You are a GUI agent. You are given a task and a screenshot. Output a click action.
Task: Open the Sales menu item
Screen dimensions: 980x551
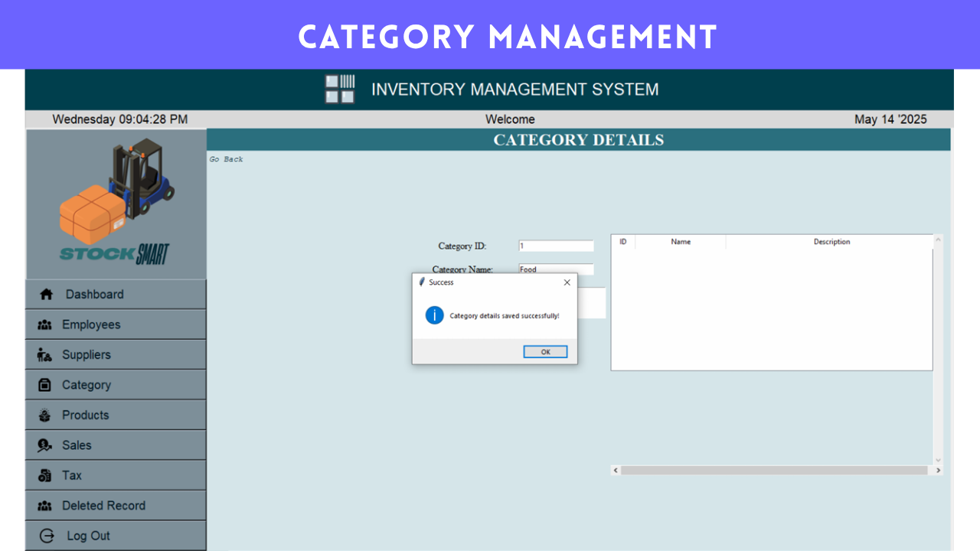[116, 445]
